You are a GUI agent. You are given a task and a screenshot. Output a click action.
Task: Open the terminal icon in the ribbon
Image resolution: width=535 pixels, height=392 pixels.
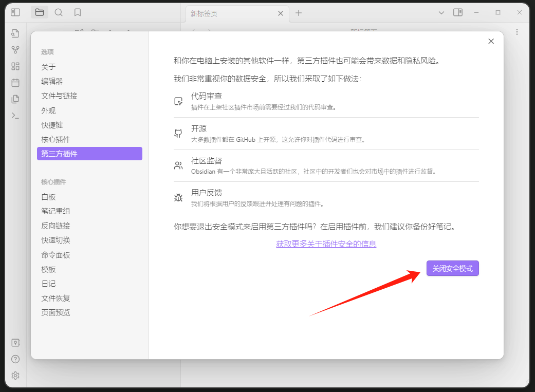click(15, 115)
